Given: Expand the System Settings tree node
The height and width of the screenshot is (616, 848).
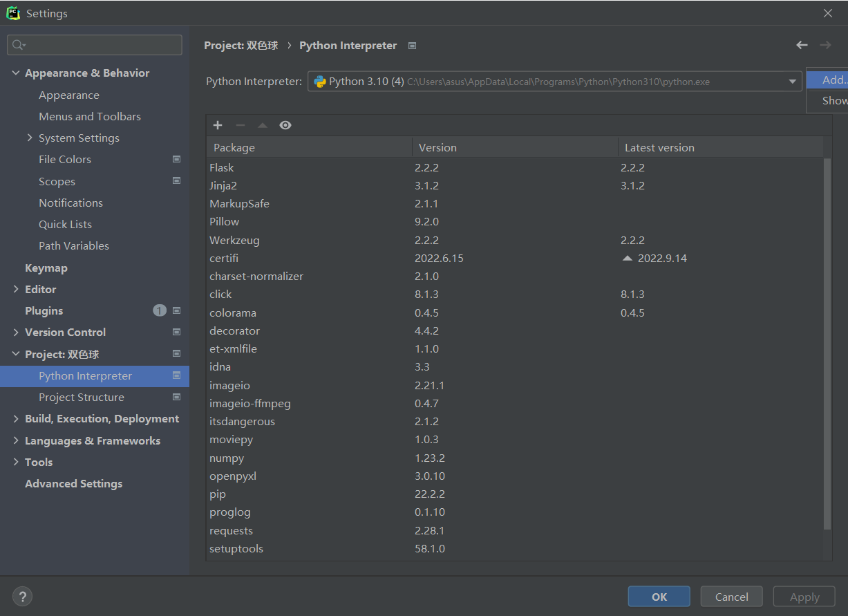Looking at the screenshot, I should click(x=30, y=138).
